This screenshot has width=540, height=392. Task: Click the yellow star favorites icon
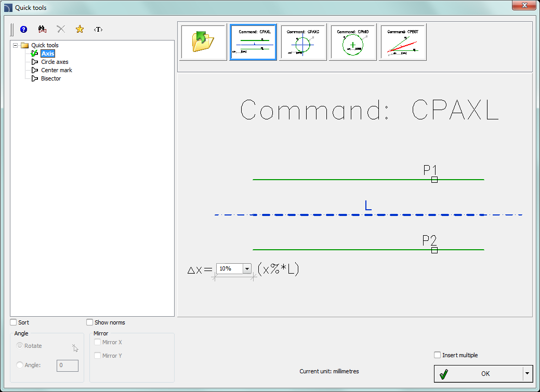pyautogui.click(x=80, y=30)
